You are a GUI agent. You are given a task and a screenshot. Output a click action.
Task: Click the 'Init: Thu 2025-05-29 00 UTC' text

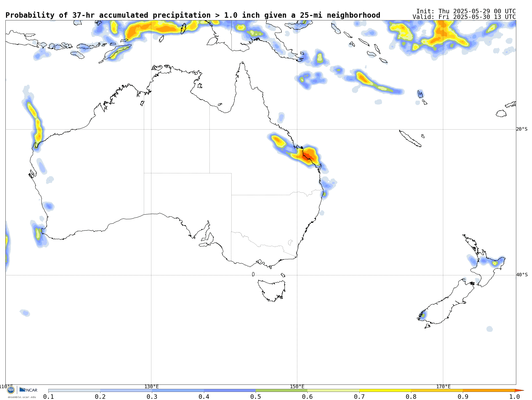click(466, 11)
